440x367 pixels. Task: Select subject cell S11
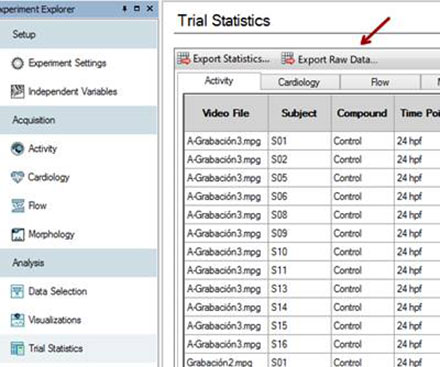pyautogui.click(x=299, y=270)
